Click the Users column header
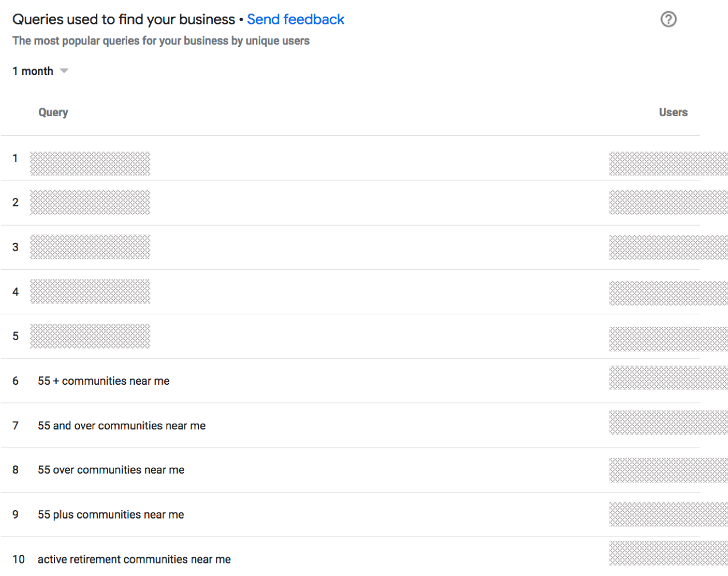 coord(673,112)
